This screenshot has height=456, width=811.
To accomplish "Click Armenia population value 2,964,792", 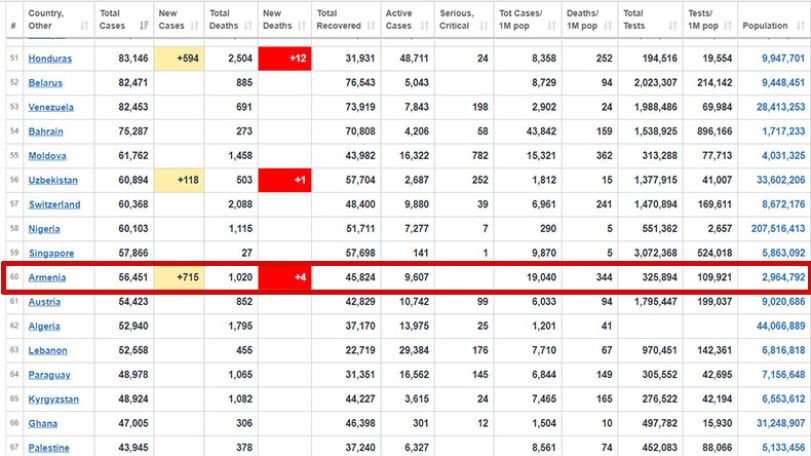I will click(783, 277).
